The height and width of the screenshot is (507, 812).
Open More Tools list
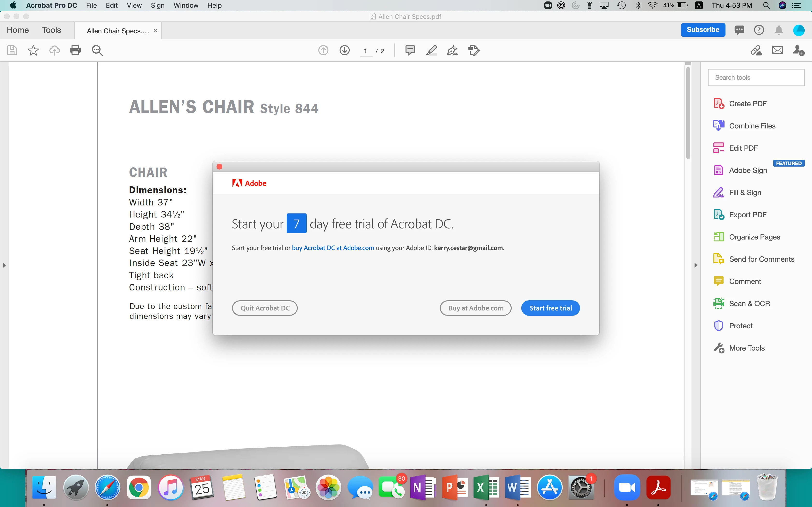pos(747,348)
